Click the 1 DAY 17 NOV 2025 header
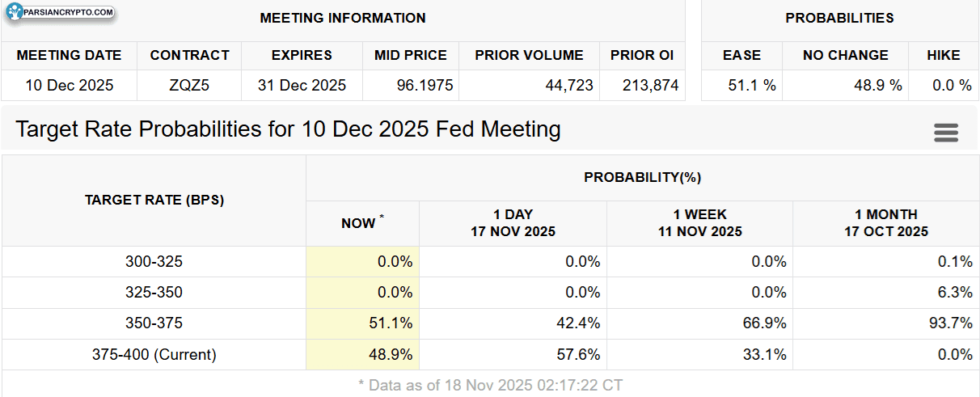 pyautogui.click(x=513, y=223)
